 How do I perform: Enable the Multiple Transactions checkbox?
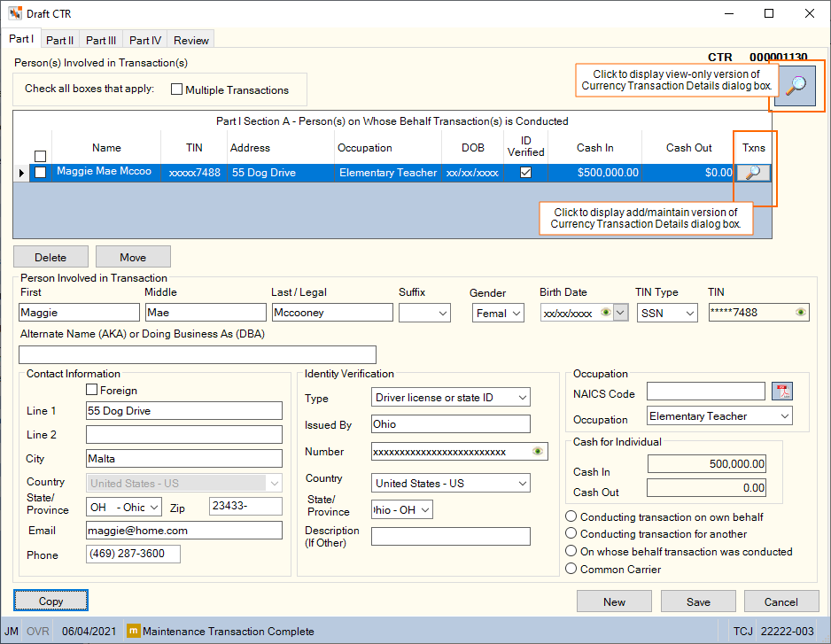tap(176, 89)
